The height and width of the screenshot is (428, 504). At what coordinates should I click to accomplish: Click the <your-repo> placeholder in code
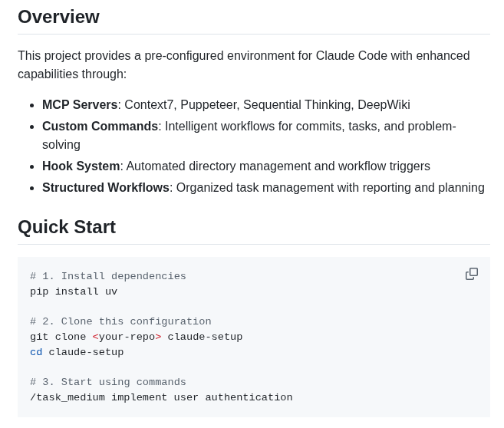(x=127, y=337)
